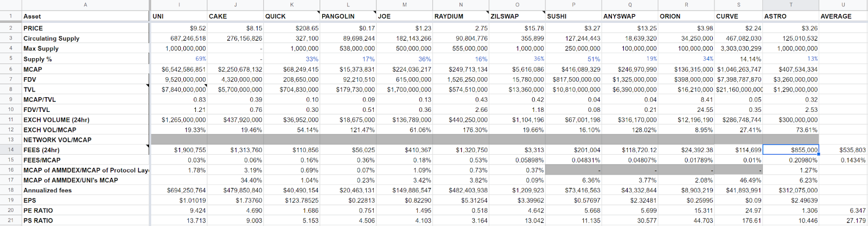The image size is (868, 226).
Task: Click the 121.47% PANGOLIN cell
Action: (x=348, y=130)
